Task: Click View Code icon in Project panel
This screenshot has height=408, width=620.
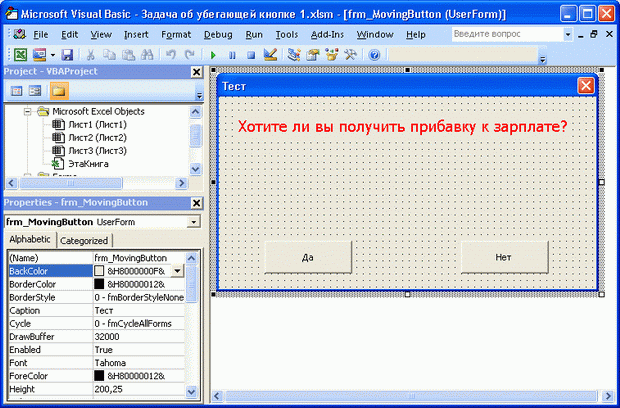Action: point(16,91)
